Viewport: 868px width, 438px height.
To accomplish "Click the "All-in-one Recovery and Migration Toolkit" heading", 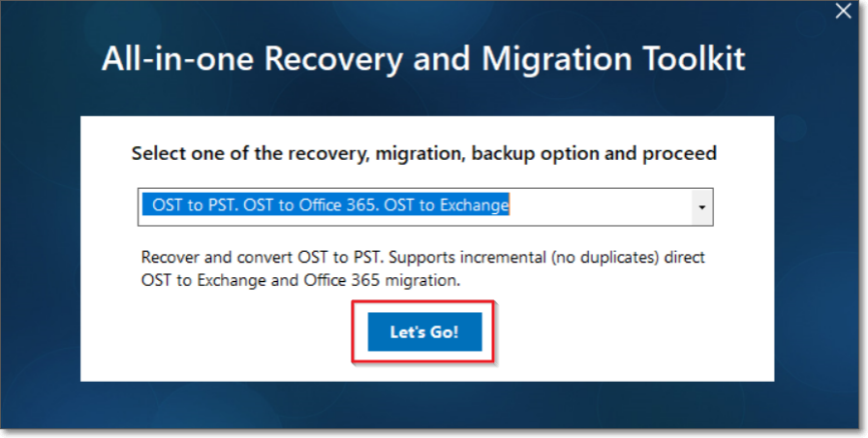I will (x=423, y=59).
